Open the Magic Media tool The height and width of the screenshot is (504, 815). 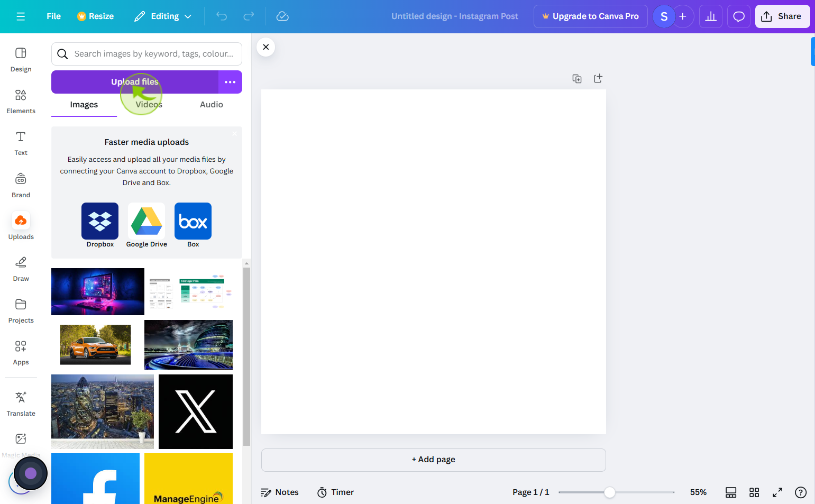click(21, 445)
